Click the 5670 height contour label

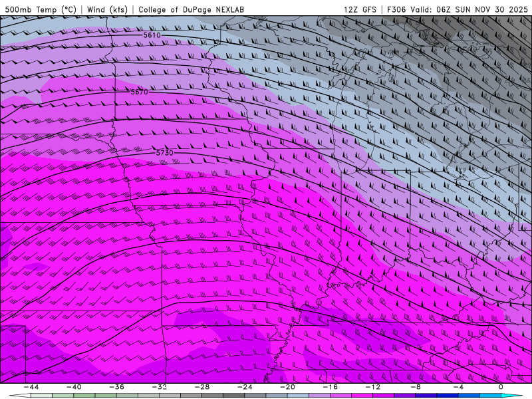[x=140, y=92]
